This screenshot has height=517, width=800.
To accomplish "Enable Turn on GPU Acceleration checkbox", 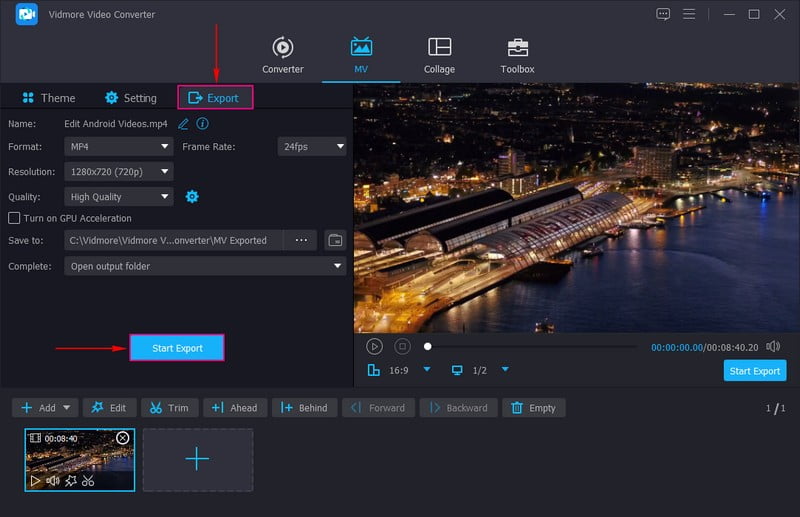I will pos(14,218).
